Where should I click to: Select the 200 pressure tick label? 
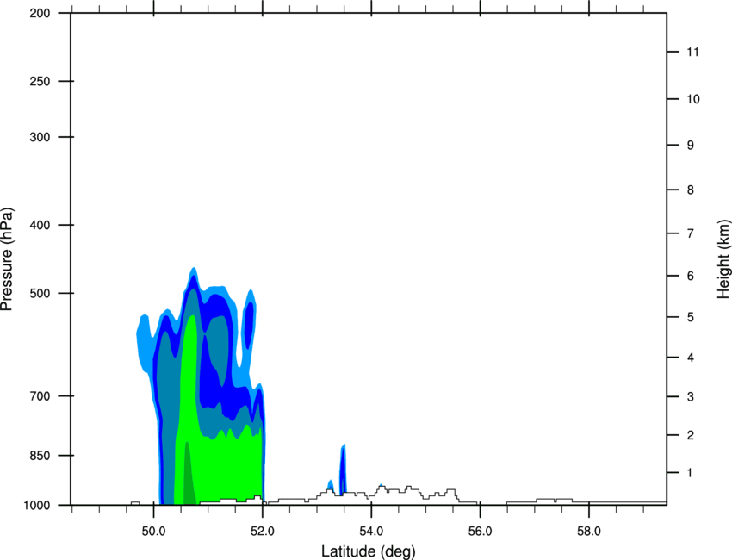click(40, 13)
